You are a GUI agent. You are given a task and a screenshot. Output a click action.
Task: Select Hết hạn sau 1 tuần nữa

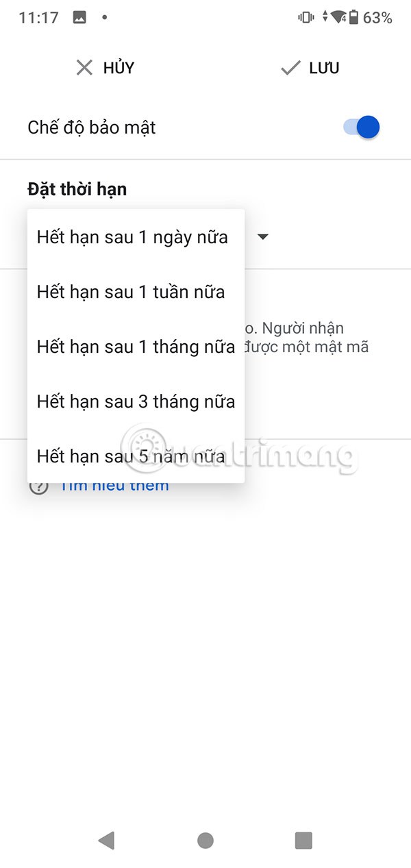coord(130,291)
